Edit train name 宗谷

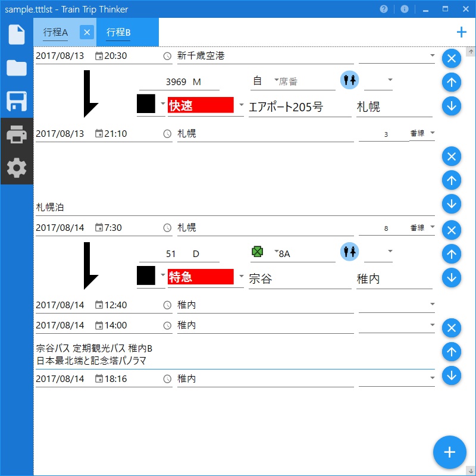300,278
